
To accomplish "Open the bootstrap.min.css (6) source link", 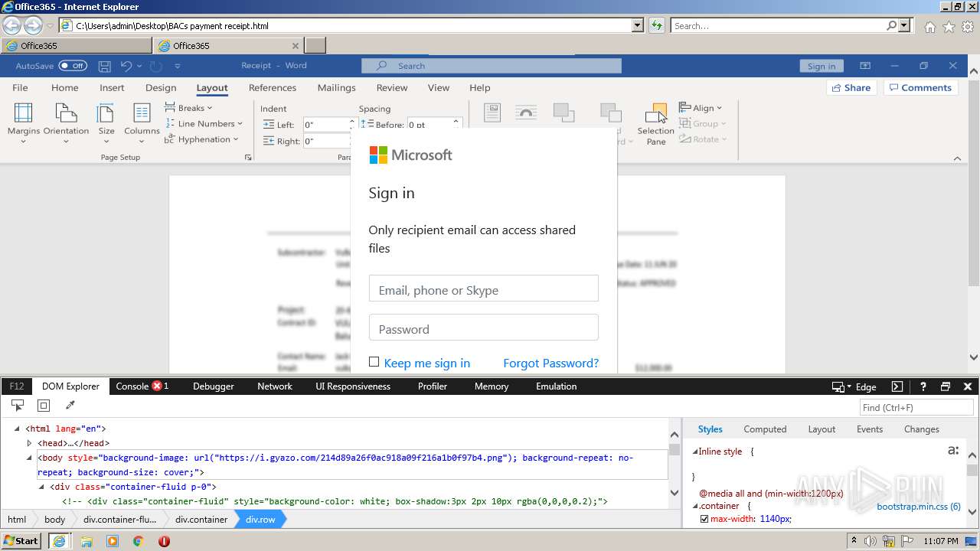I will point(918,507).
